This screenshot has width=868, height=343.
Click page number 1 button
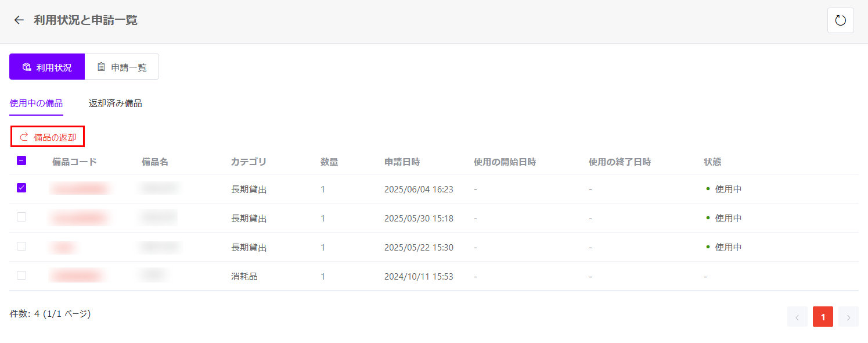pyautogui.click(x=823, y=317)
